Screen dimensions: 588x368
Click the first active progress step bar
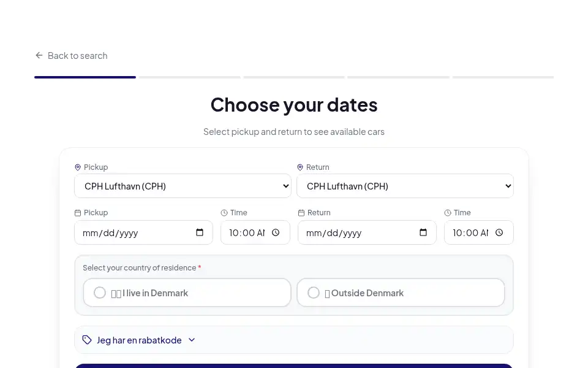point(85,77)
